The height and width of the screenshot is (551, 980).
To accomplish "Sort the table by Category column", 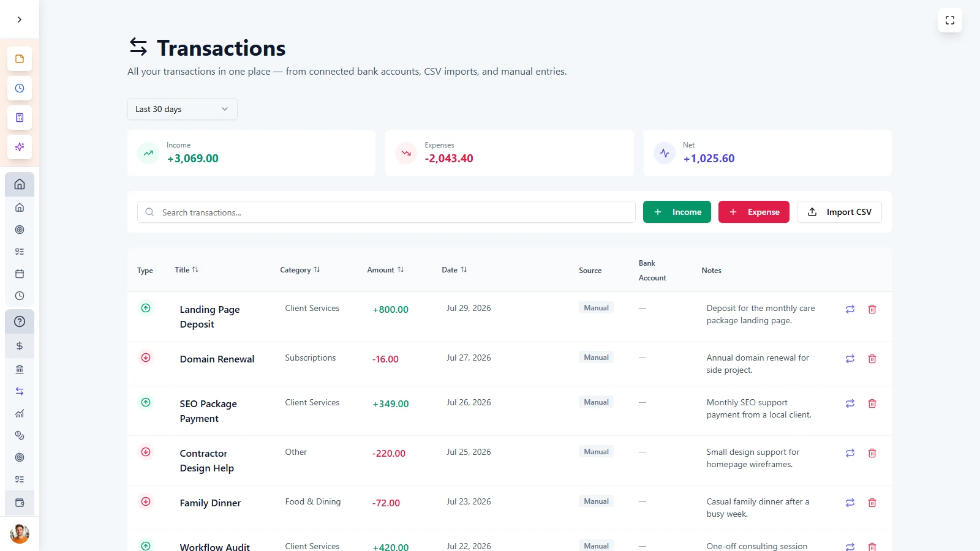I will (x=300, y=270).
